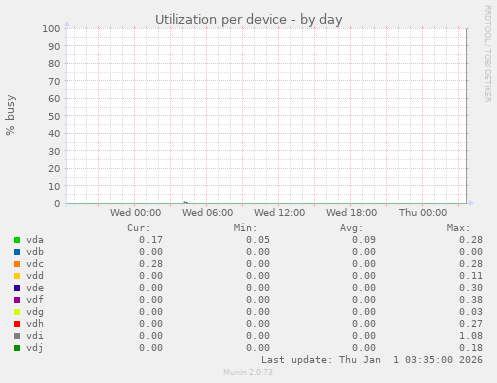Click vdh max value 0.27
The height and width of the screenshot is (383, 497).
pos(471,324)
